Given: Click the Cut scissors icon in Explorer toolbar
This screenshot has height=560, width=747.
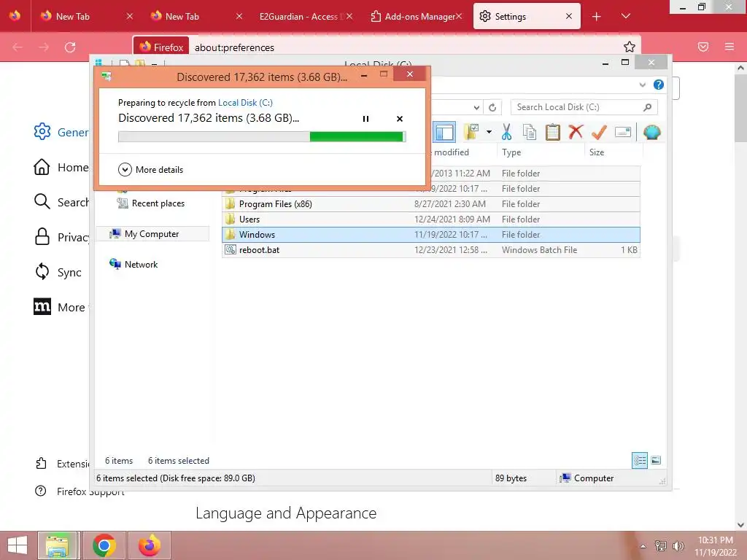Looking at the screenshot, I should [506, 132].
